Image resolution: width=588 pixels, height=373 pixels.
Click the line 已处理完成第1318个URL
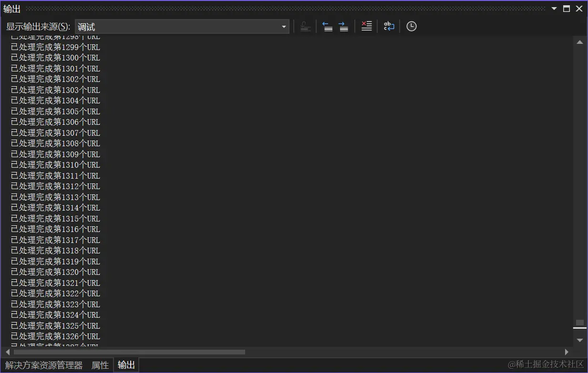tap(55, 251)
